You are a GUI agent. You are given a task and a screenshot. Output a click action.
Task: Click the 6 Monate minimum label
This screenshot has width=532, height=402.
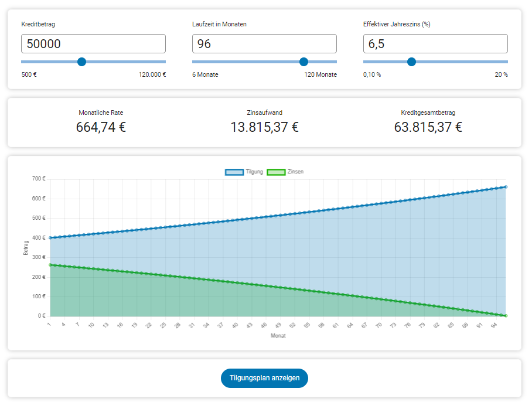pyautogui.click(x=205, y=75)
